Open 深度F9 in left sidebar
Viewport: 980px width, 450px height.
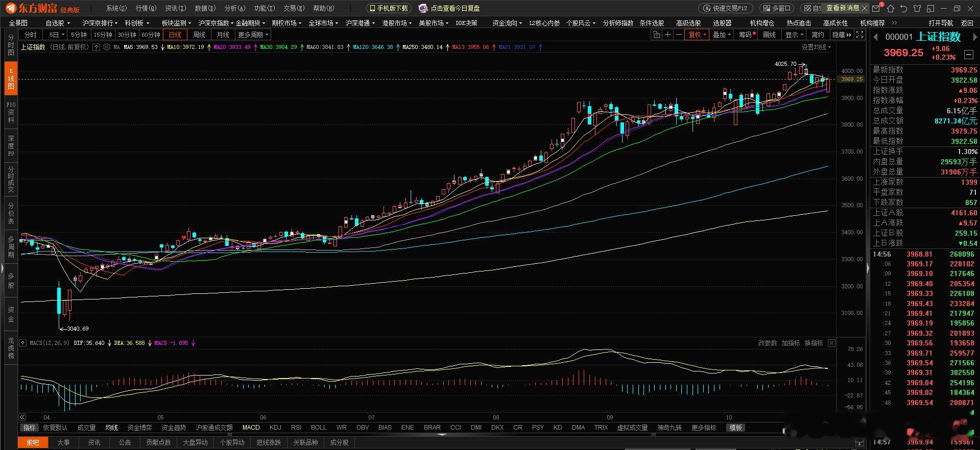pos(11,145)
